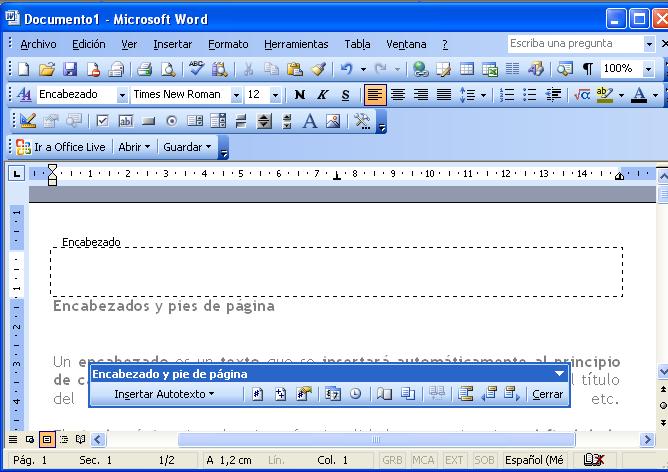Open the Herramientas menu
This screenshot has width=668, height=472.
[x=296, y=44]
